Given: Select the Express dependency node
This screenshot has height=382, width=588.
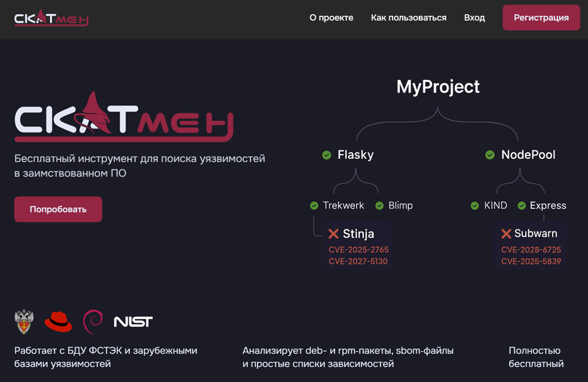Looking at the screenshot, I should (x=547, y=205).
